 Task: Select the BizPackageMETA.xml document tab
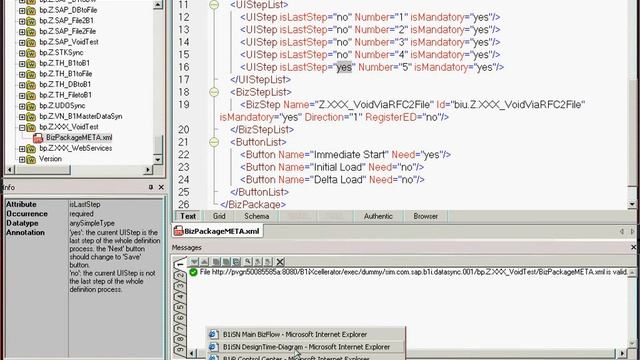[217, 231]
